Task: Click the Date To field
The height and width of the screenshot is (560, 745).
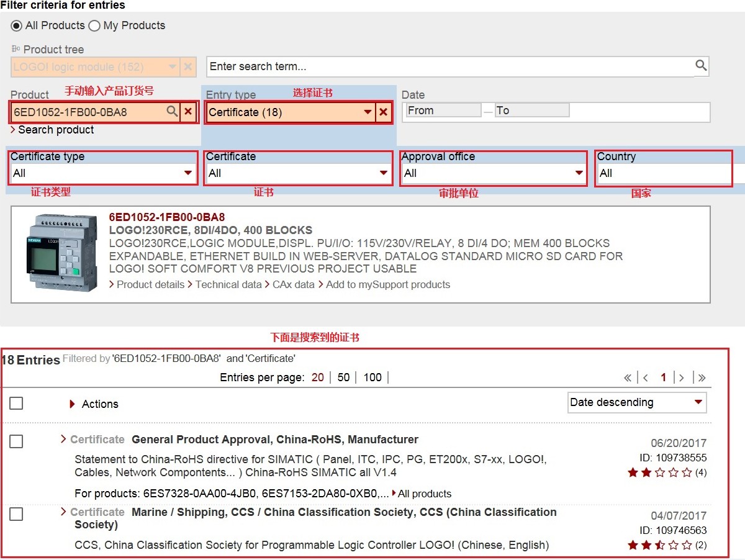Action: click(532, 111)
